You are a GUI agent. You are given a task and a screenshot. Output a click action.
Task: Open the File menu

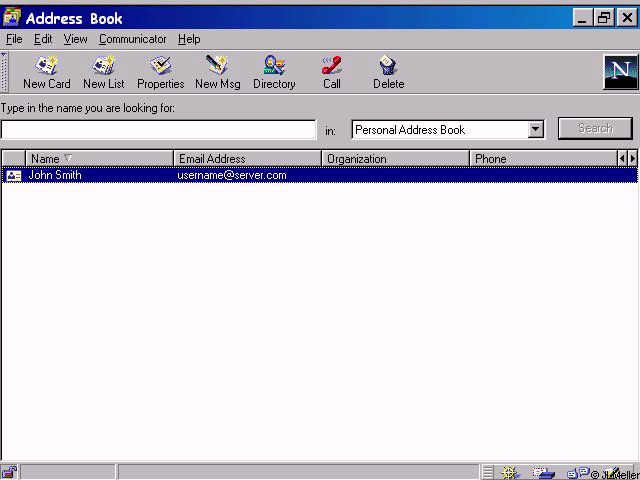14,39
